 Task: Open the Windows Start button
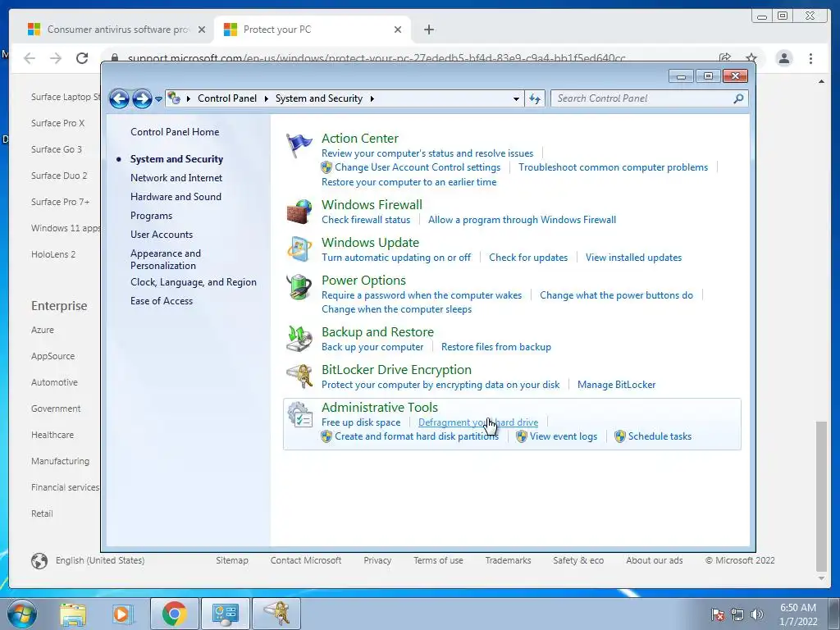(x=21, y=614)
